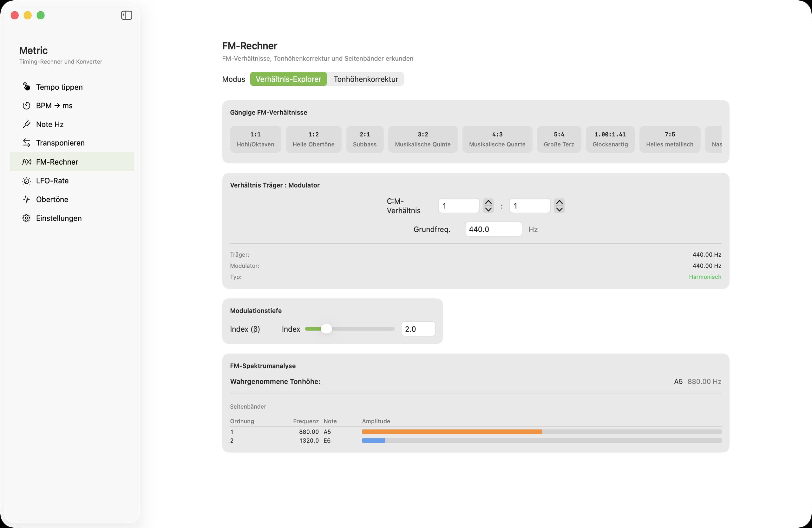Toggle the sidebar visibility icon

[127, 15]
